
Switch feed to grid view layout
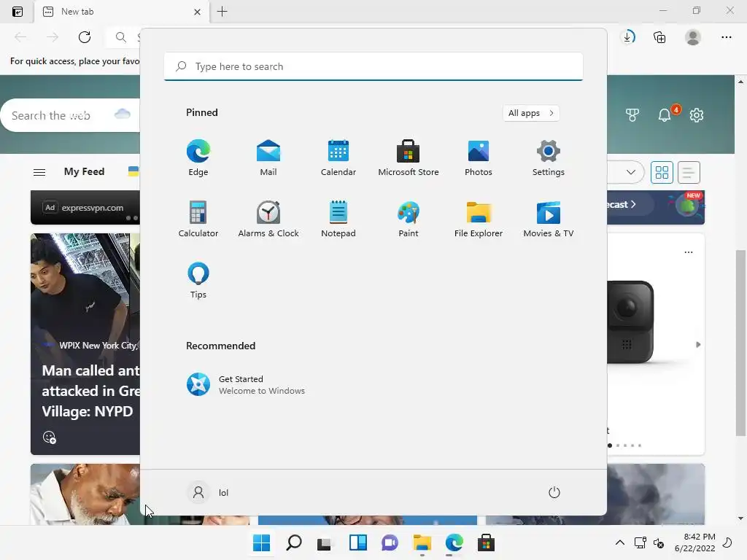point(662,172)
